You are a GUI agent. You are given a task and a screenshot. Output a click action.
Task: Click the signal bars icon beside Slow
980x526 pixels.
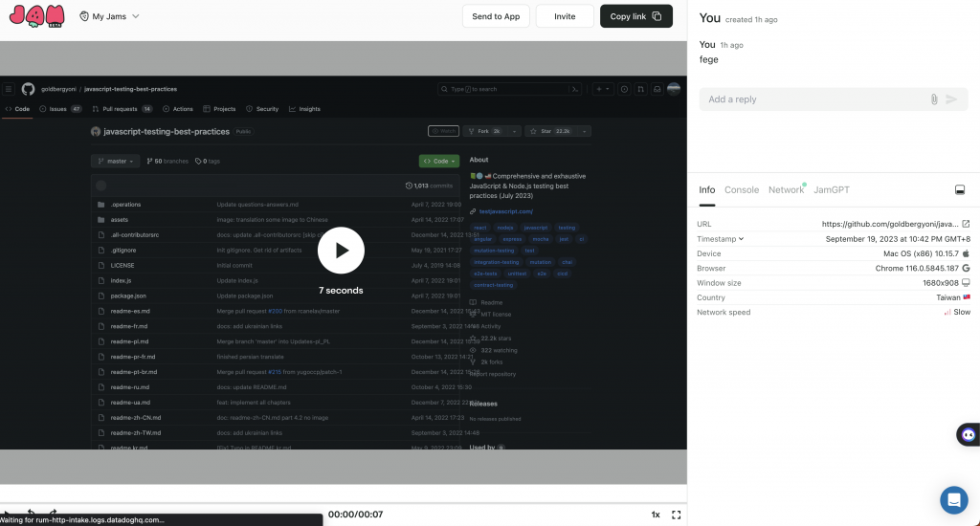pos(947,312)
